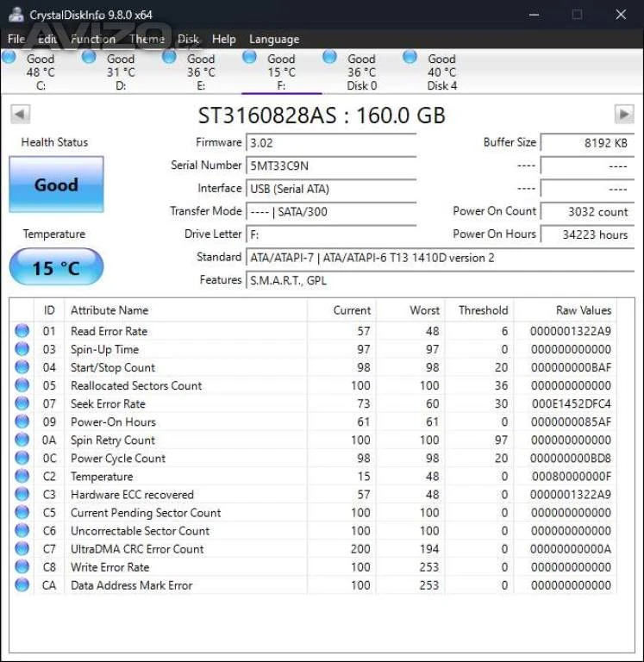The height and width of the screenshot is (662, 644).
Task: Click the status orb beside UltraDMA CRC Error Count
Action: tap(22, 549)
